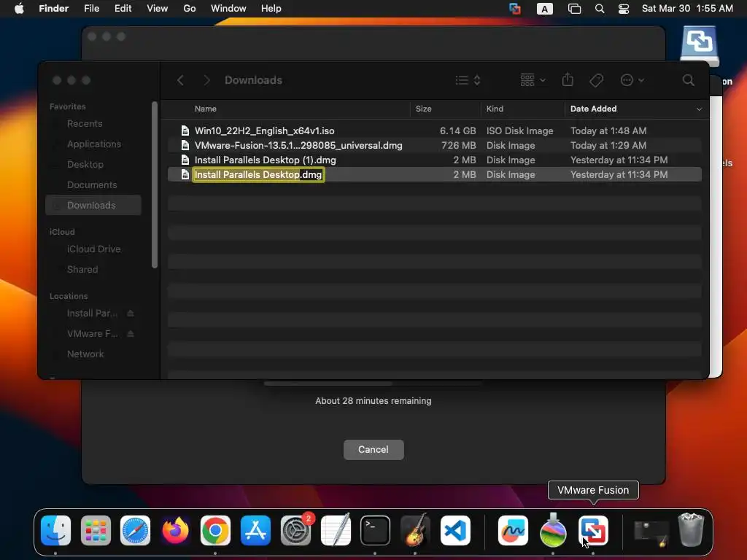Launch Terminal from the Dock
This screenshot has width=747, height=560.
(376, 531)
